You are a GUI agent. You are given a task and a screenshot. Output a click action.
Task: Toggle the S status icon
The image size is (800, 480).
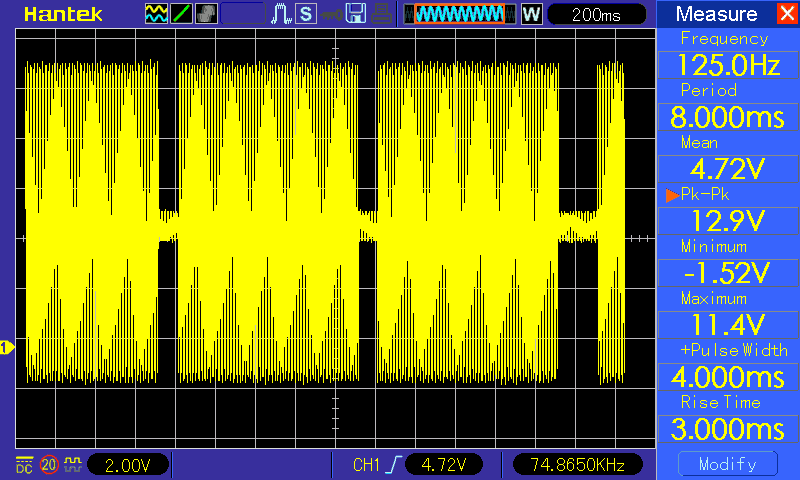tap(306, 14)
